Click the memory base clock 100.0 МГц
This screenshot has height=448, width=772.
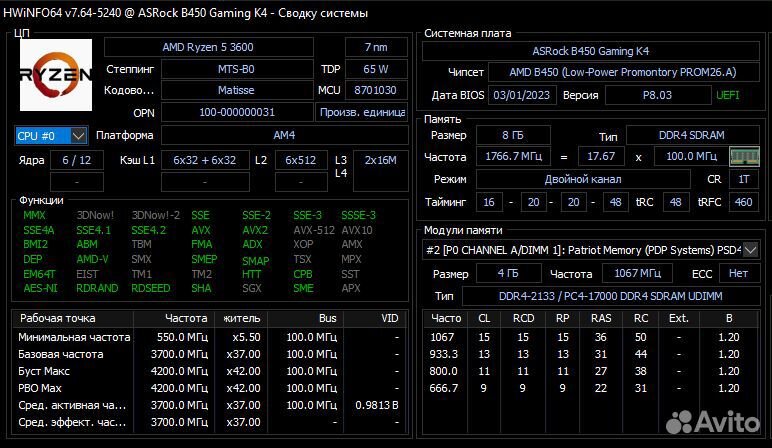coord(691,157)
